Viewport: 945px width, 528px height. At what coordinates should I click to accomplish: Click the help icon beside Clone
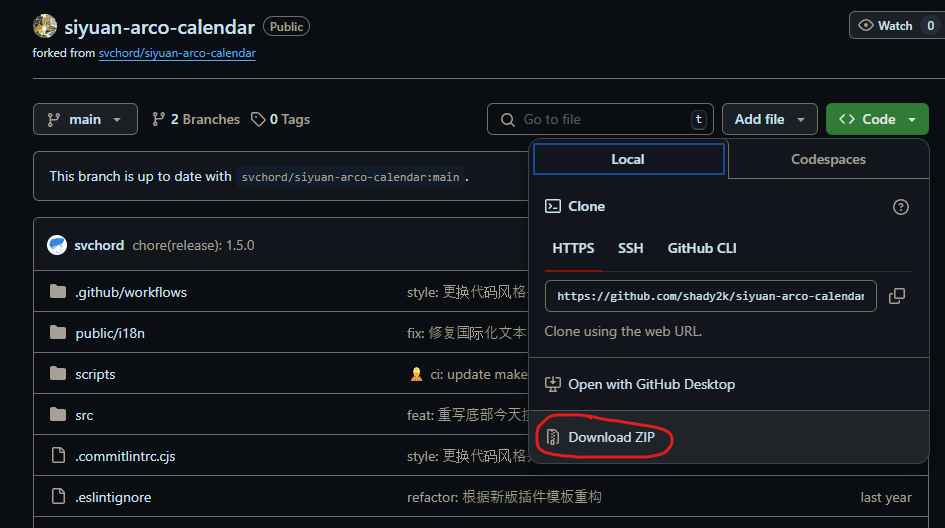coord(900,207)
